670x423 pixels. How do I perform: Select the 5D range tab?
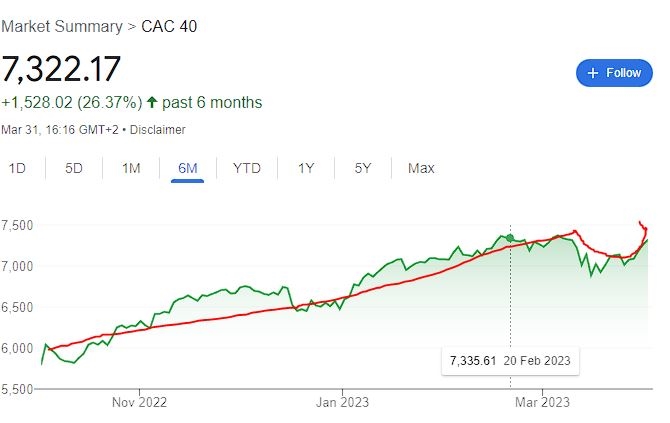pos(74,168)
